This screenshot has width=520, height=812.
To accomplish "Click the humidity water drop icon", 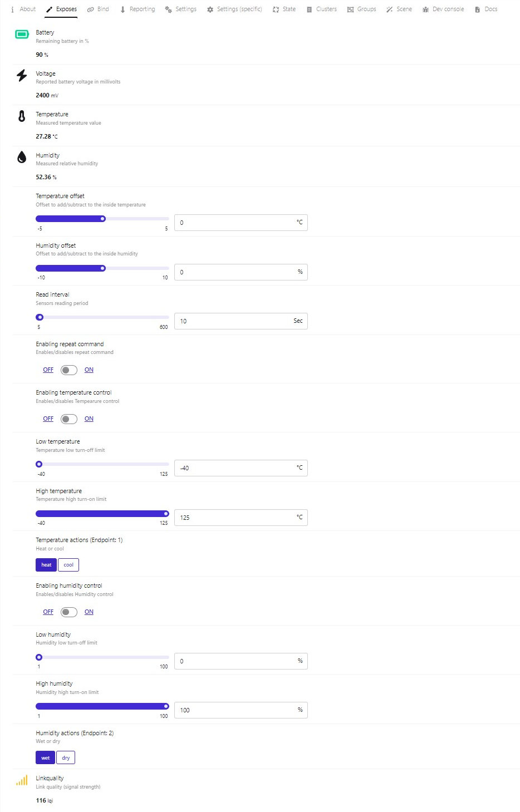I will 22,157.
